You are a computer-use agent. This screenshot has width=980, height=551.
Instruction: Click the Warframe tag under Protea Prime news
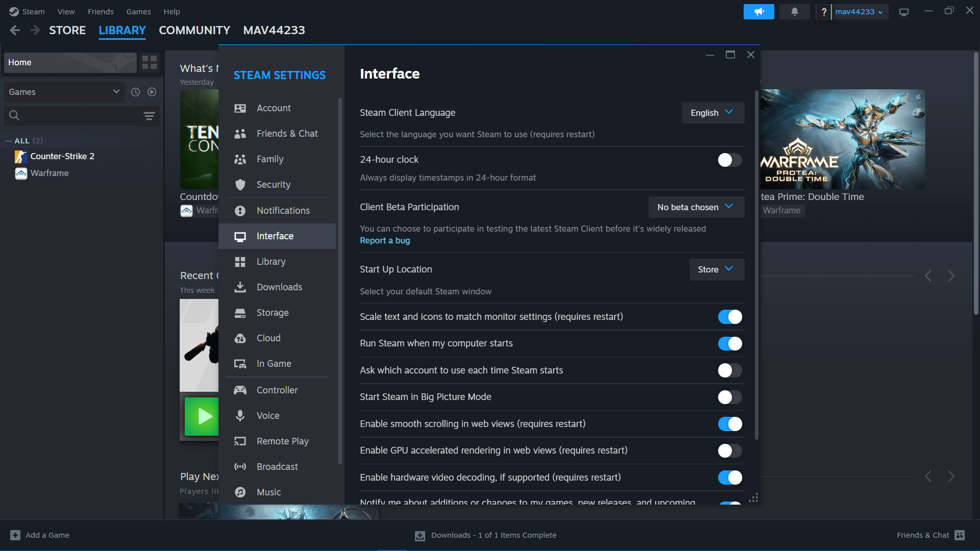(781, 210)
